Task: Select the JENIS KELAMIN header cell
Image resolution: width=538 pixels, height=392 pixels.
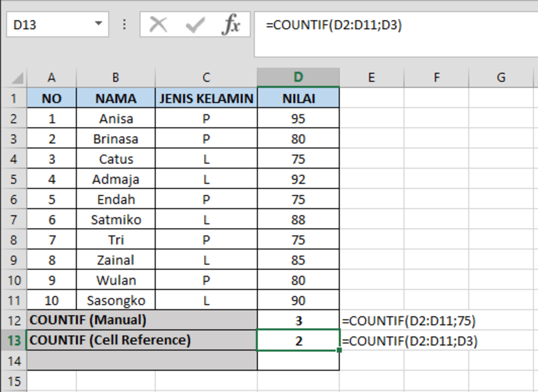Action: tap(206, 98)
